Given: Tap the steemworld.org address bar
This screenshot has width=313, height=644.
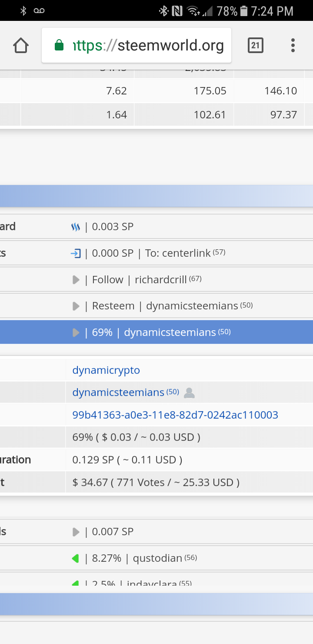Looking at the screenshot, I should click(137, 45).
